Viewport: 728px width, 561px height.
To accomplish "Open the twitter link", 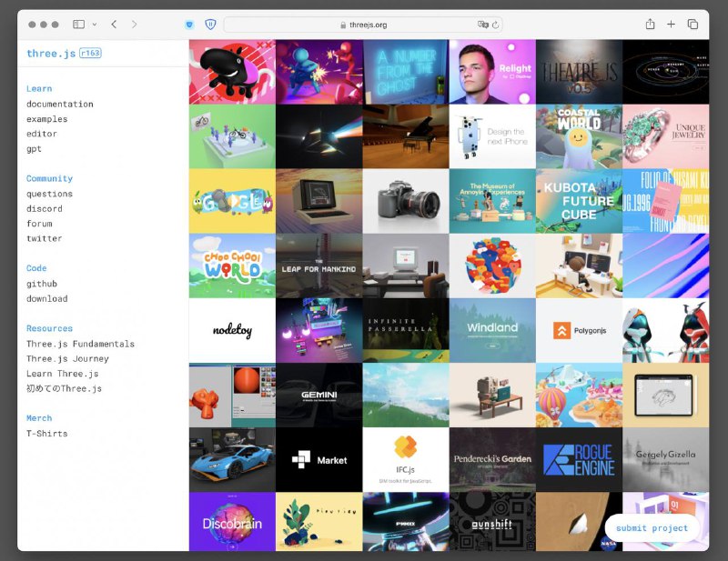I will [44, 238].
